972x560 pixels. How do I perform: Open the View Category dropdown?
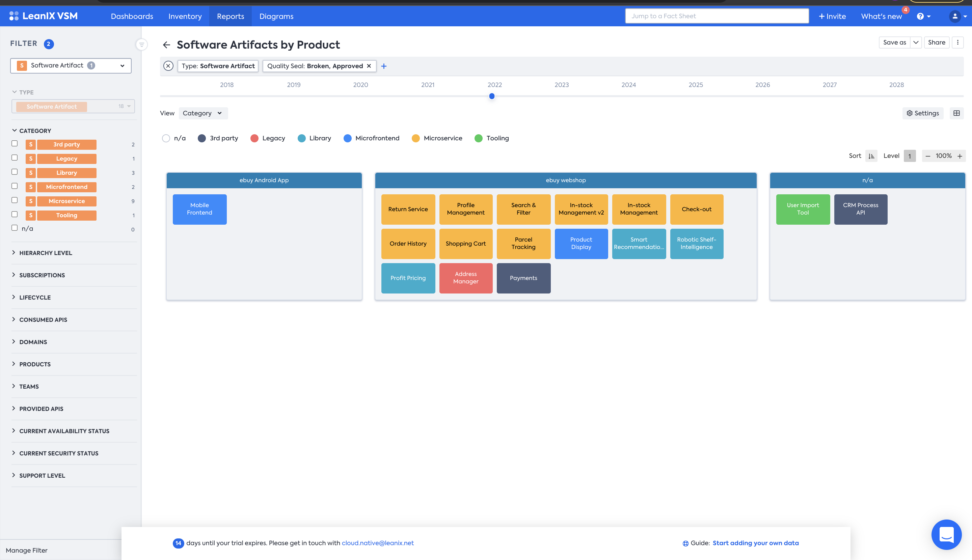point(202,113)
